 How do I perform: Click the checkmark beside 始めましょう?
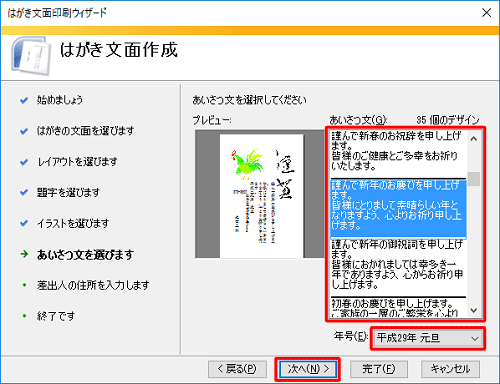pos(24,100)
